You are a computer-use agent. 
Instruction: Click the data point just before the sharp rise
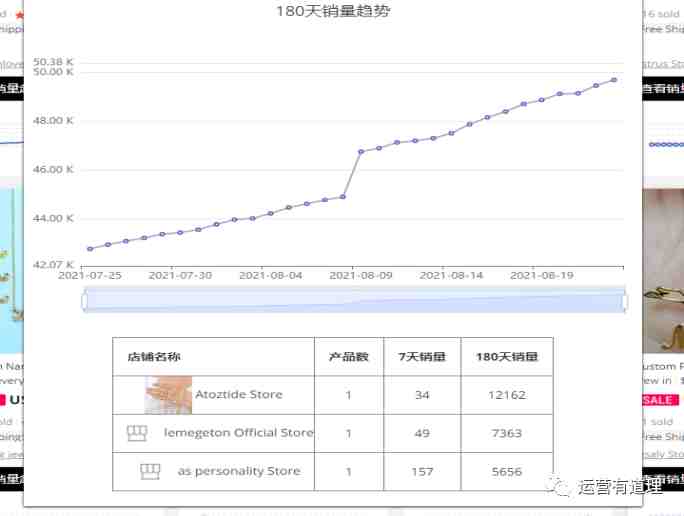[343, 197]
